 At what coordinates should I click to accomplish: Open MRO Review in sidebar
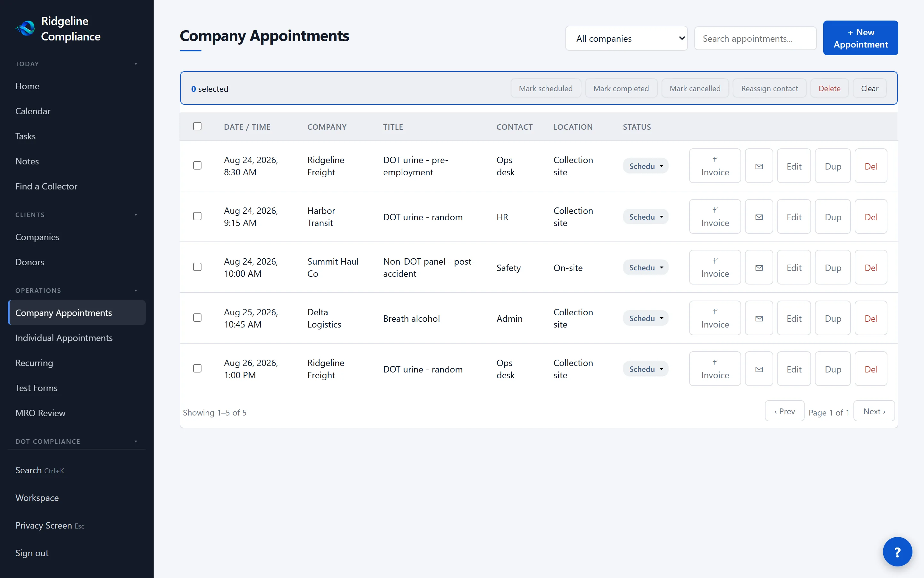(76, 413)
